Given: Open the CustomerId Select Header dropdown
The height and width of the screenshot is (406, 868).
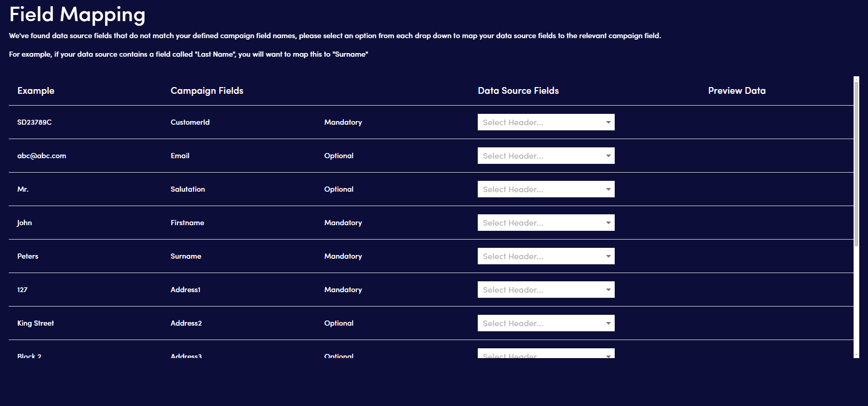Looking at the screenshot, I should click(x=546, y=122).
